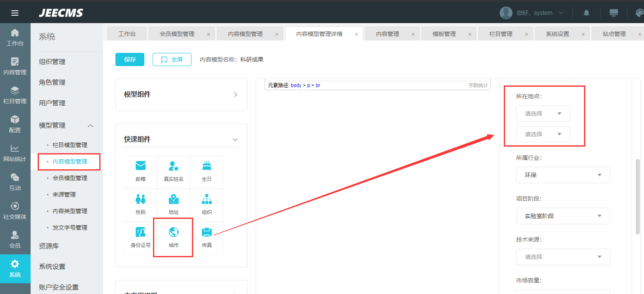The height and width of the screenshot is (294, 644).
Task: Add the 邮箱 quick component
Action: 141,172
